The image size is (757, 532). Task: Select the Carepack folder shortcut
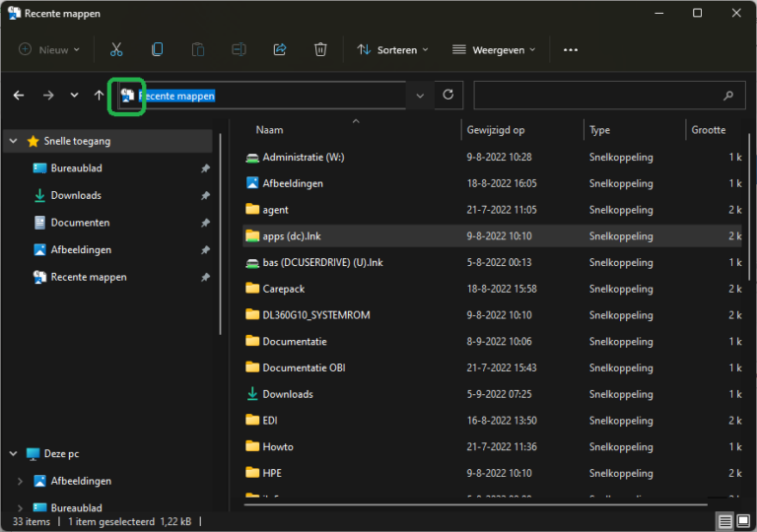[x=283, y=289]
